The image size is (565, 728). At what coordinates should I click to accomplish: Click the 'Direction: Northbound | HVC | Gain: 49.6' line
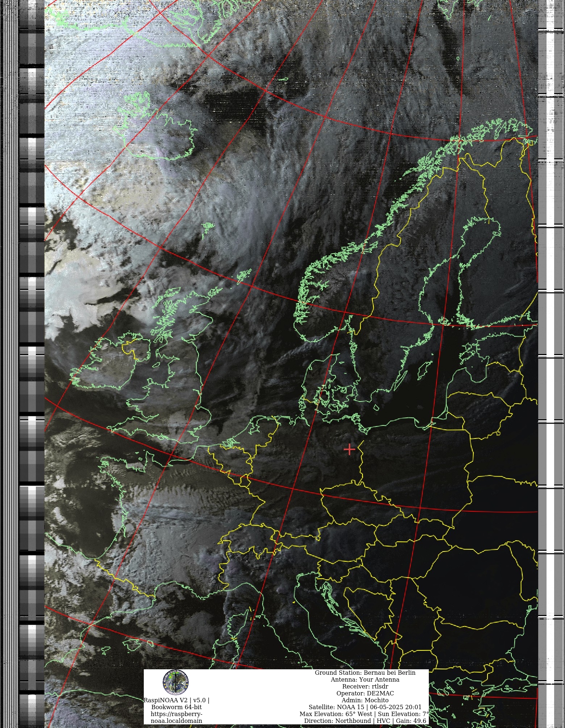click(365, 721)
